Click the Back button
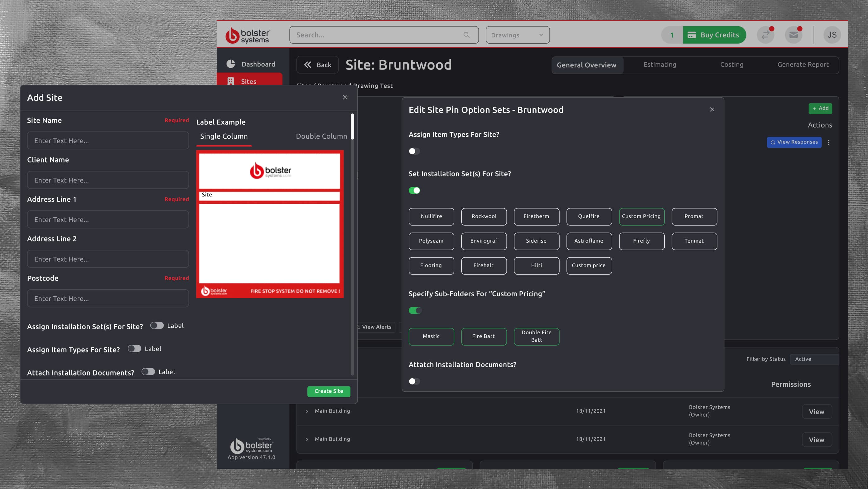 pyautogui.click(x=317, y=65)
